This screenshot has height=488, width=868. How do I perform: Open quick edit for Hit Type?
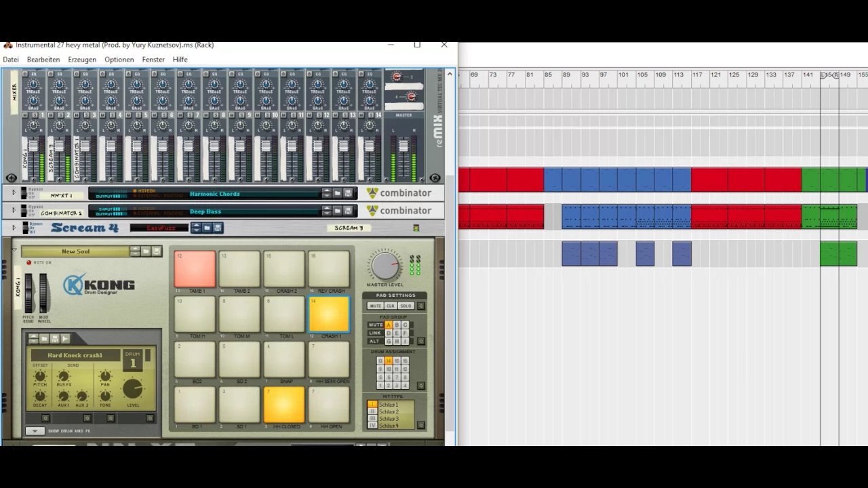coord(420,425)
